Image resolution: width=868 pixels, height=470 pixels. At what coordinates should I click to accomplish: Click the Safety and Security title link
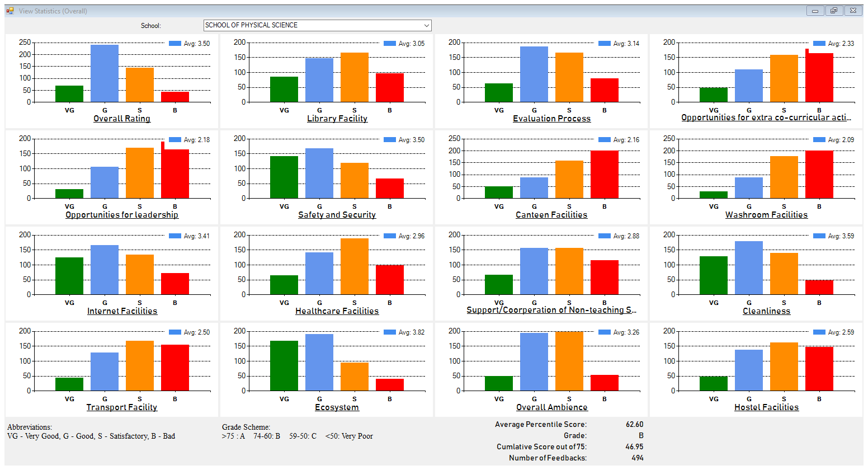coord(337,215)
